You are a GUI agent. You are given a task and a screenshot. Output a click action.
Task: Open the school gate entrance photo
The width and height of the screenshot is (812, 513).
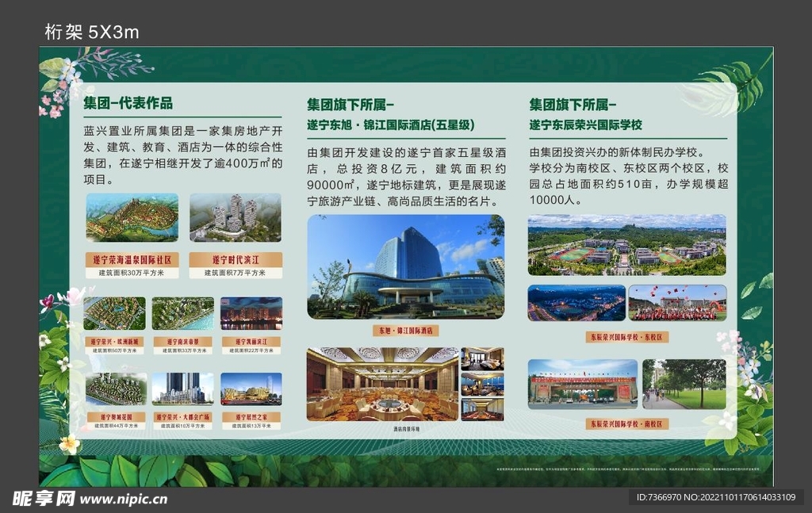click(583, 384)
